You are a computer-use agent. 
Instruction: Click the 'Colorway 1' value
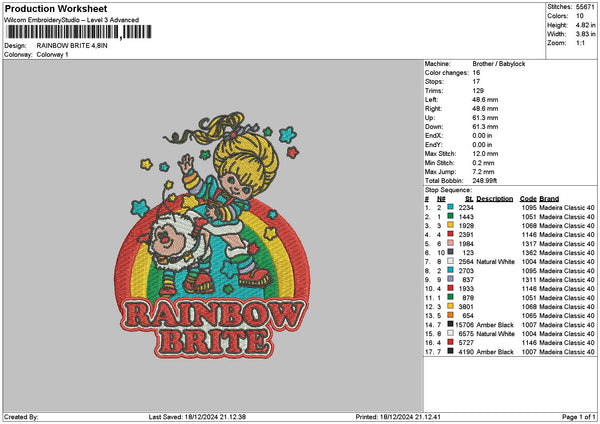(52, 55)
